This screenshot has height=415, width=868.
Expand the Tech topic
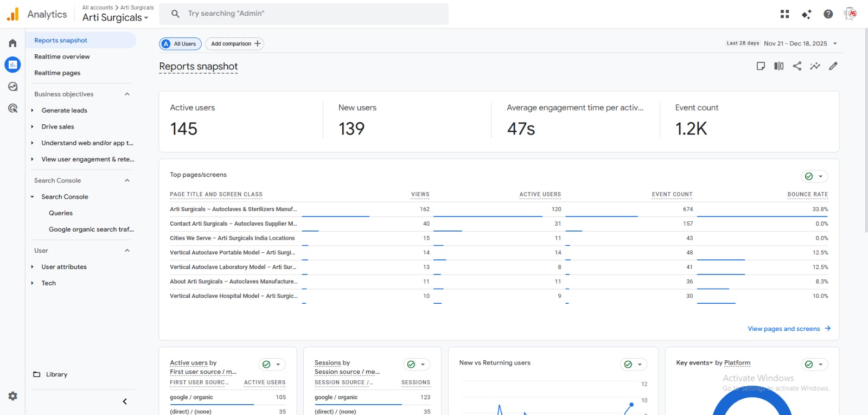[32, 283]
